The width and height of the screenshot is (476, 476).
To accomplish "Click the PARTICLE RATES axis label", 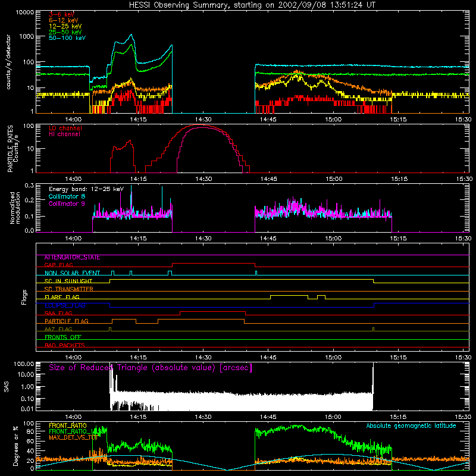I will coord(12,148).
